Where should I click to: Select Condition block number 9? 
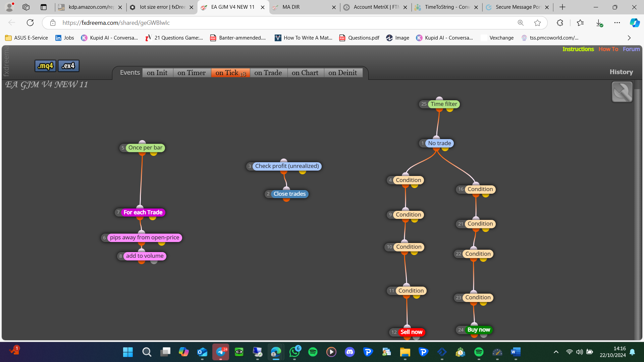pos(408,215)
